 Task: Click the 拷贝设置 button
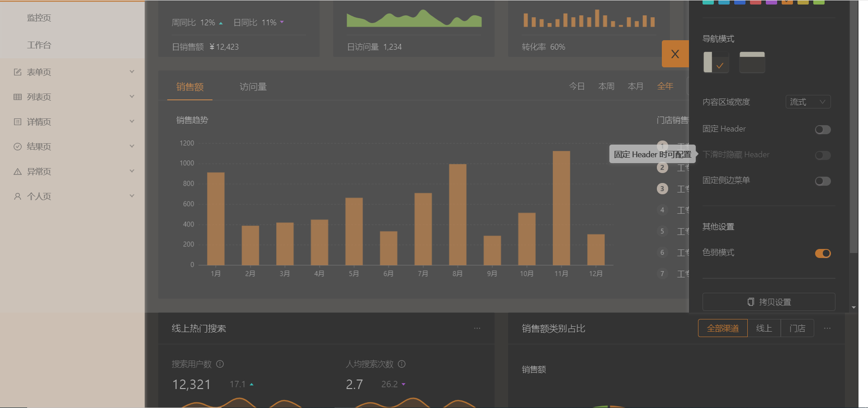[768, 302]
